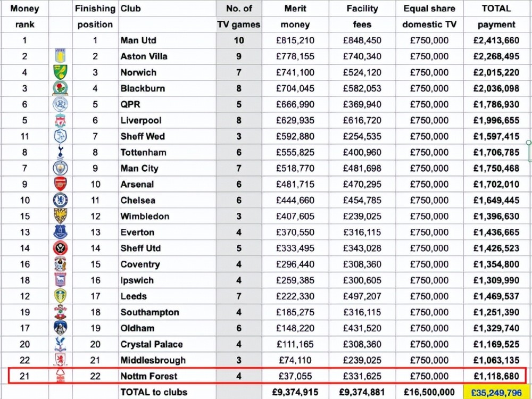The width and height of the screenshot is (532, 399).
Task: Click the Leeds club crest
Action: tap(60, 296)
